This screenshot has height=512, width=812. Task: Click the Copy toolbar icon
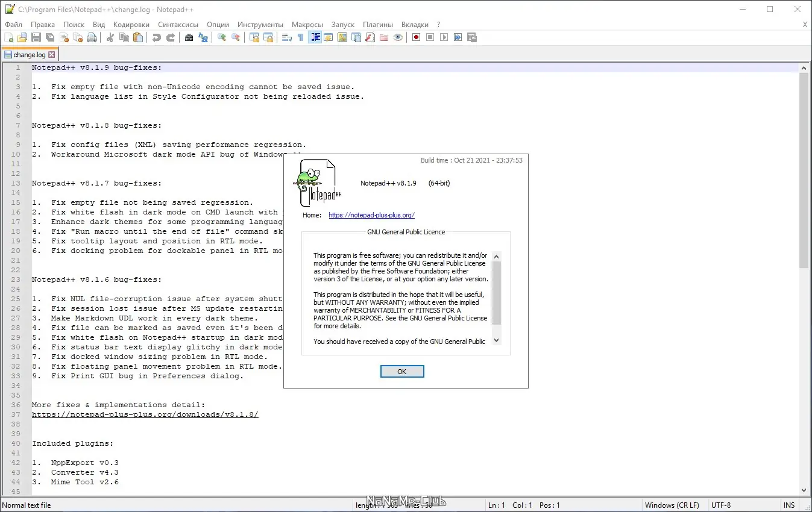coord(124,37)
